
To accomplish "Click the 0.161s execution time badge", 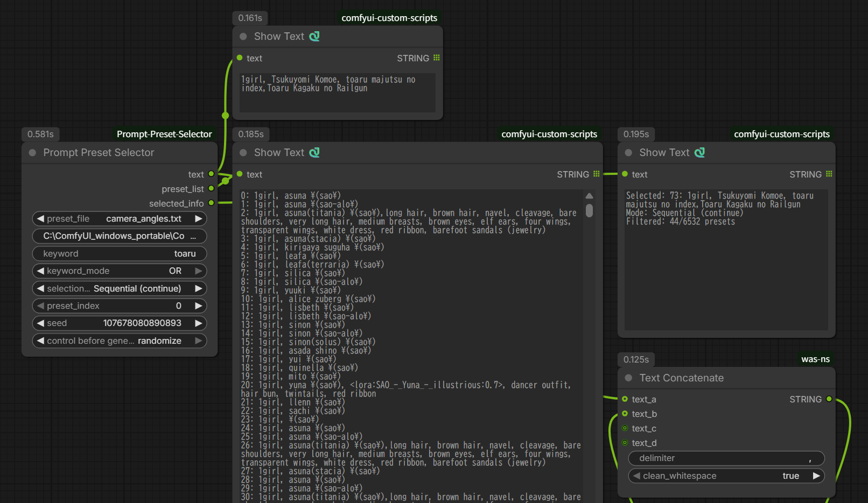I will pyautogui.click(x=250, y=18).
